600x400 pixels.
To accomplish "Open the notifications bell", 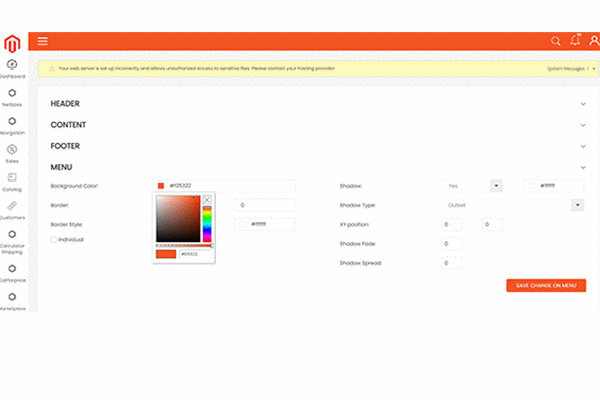I will coord(574,41).
